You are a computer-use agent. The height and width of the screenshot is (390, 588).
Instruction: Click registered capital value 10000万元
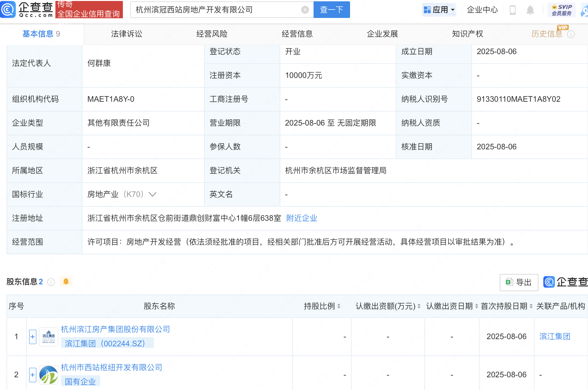click(x=303, y=75)
